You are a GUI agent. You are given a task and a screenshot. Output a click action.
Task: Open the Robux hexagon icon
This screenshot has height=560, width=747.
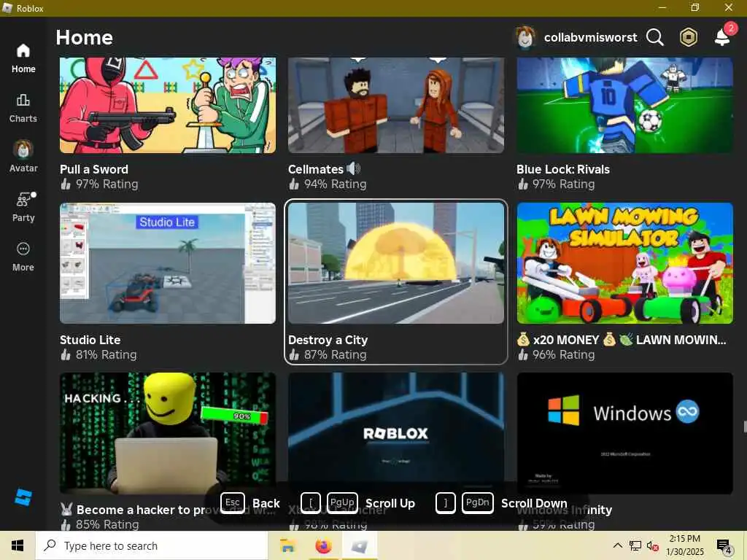[x=688, y=37]
